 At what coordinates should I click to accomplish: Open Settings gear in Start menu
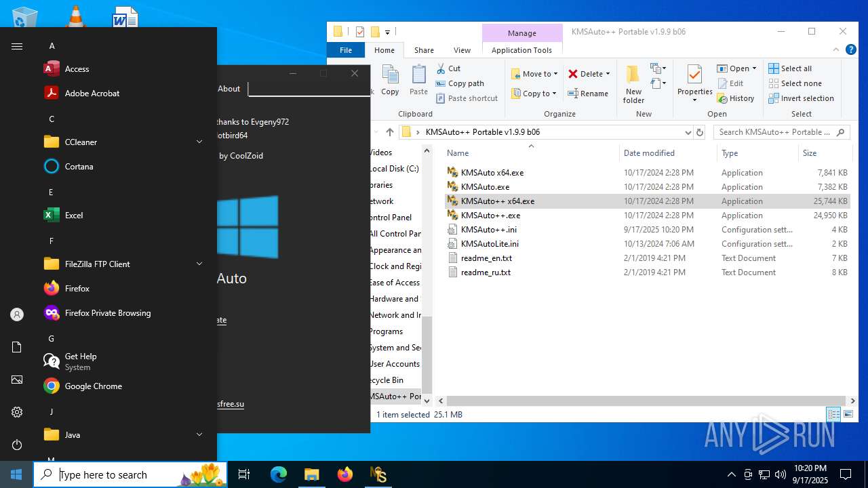pos(17,412)
